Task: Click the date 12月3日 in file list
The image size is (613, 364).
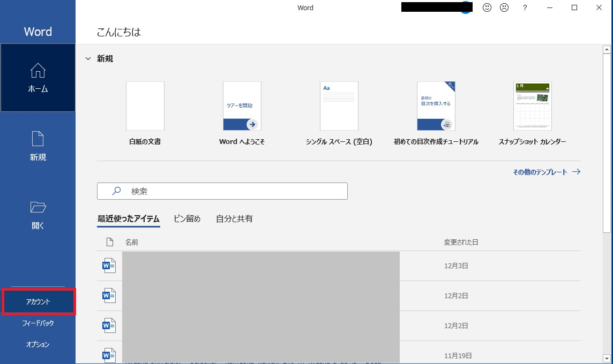Action: 456,266
